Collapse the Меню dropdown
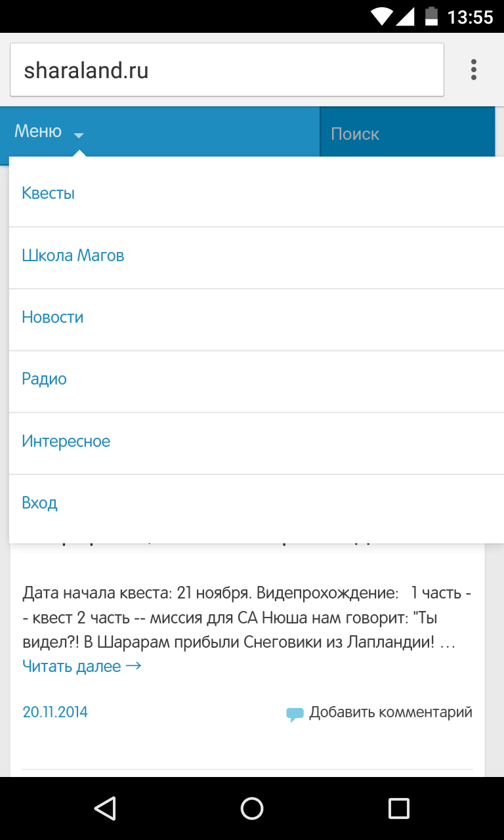Image resolution: width=504 pixels, height=840 pixels. point(49,132)
